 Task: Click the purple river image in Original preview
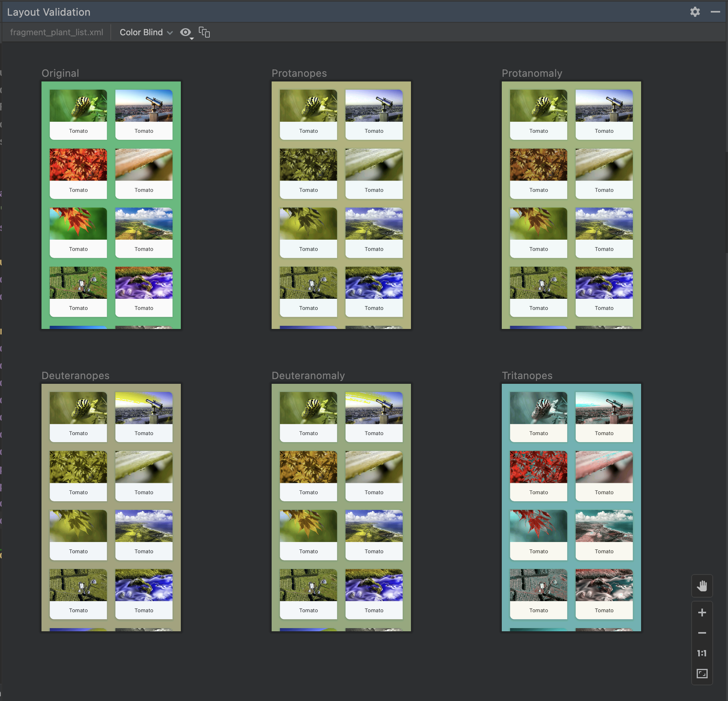(x=144, y=282)
